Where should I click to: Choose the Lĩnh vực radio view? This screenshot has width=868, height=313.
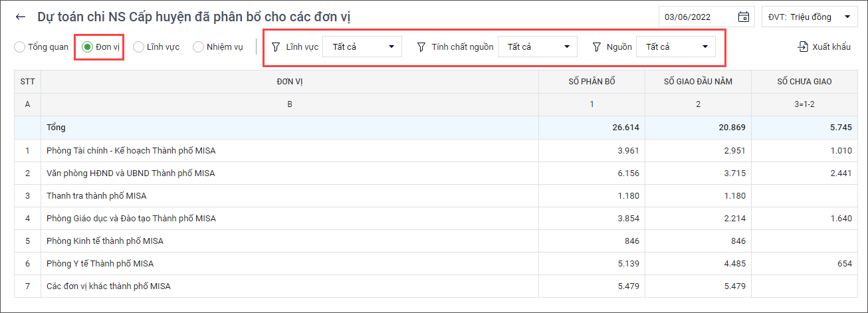pos(139,47)
